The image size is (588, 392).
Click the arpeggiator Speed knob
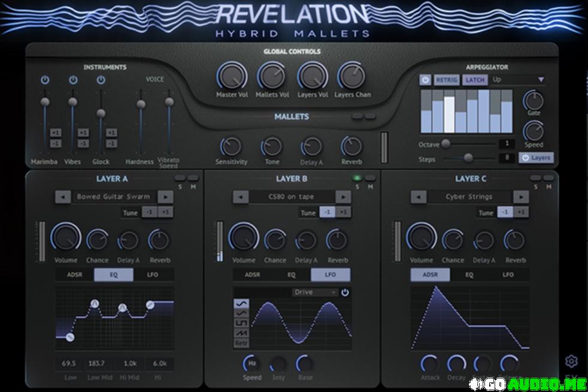coord(534,131)
